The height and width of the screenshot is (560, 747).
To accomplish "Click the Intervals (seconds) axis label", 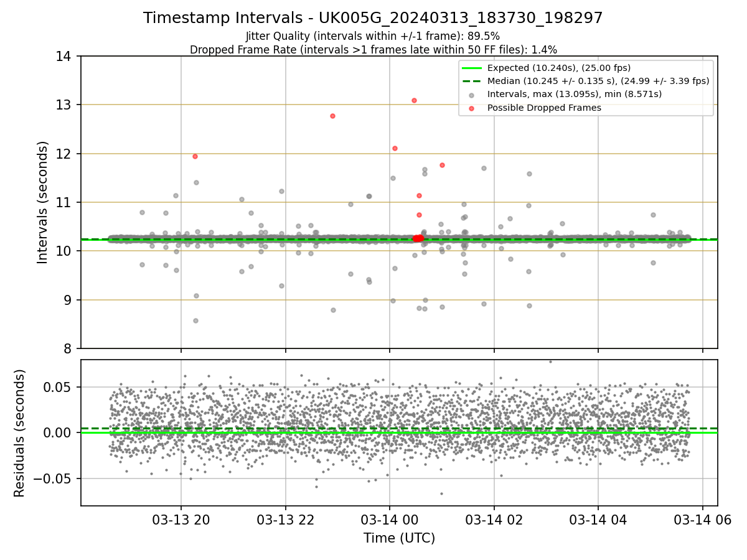I will [x=43, y=202].
